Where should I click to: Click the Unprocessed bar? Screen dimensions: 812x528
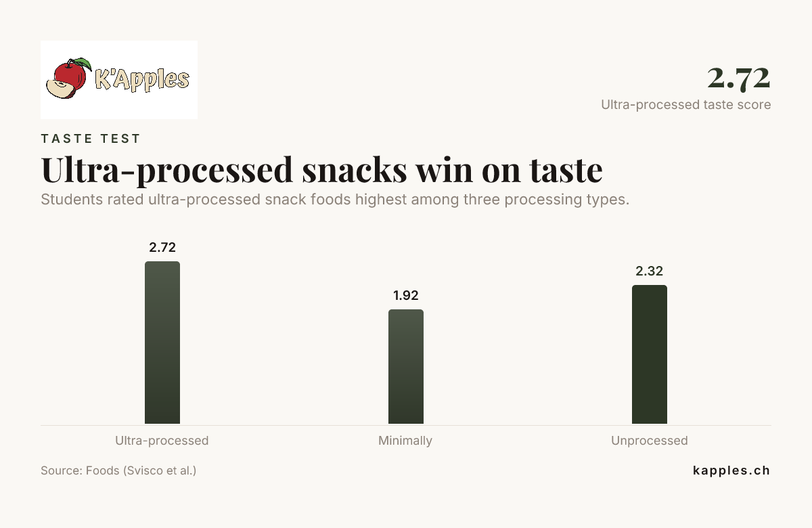tap(650, 355)
